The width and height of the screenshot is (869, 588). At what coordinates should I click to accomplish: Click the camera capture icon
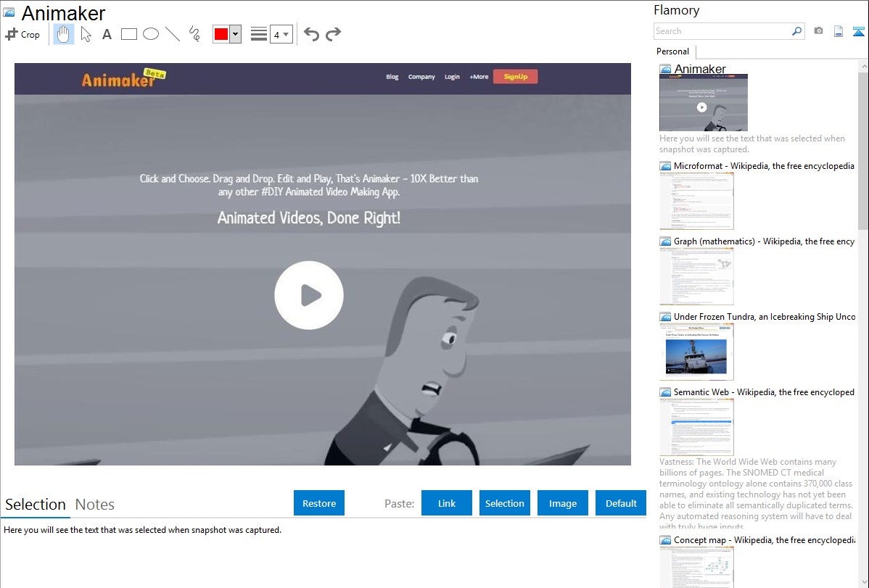pyautogui.click(x=818, y=31)
